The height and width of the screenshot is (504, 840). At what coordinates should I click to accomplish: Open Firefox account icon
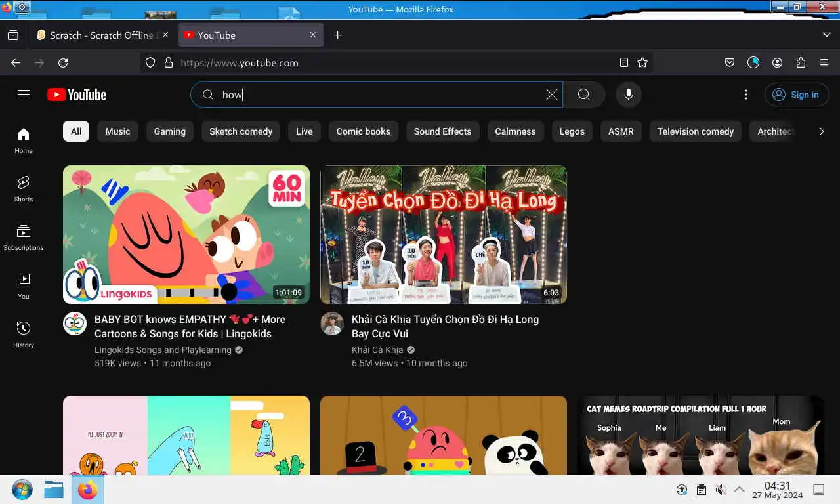tap(777, 63)
